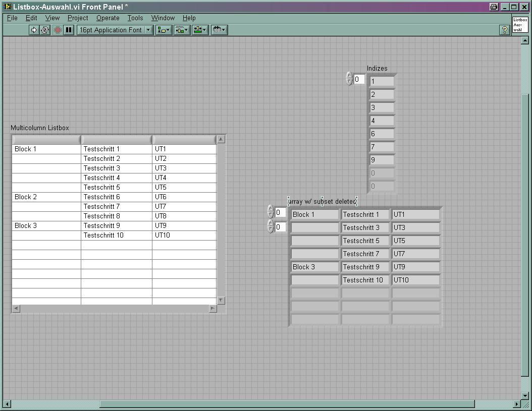The image size is (532, 411).
Task: Open the Project menu
Action: pyautogui.click(x=78, y=18)
